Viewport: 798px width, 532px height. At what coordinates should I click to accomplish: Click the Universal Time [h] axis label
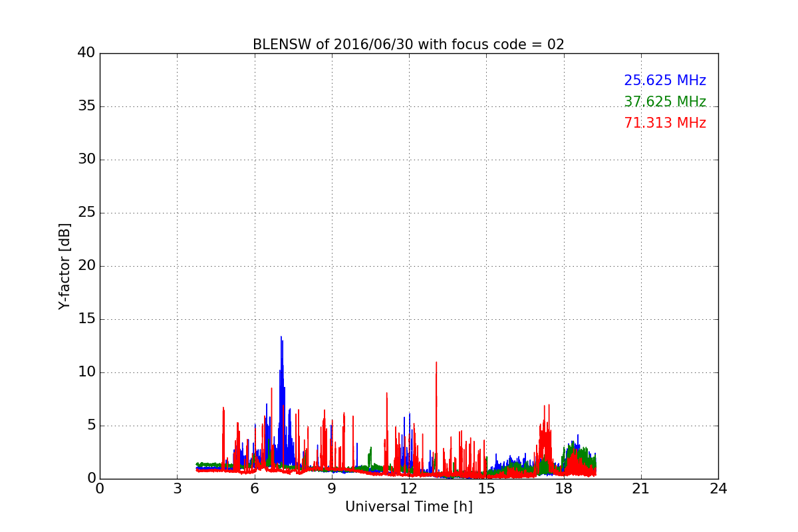click(x=409, y=507)
